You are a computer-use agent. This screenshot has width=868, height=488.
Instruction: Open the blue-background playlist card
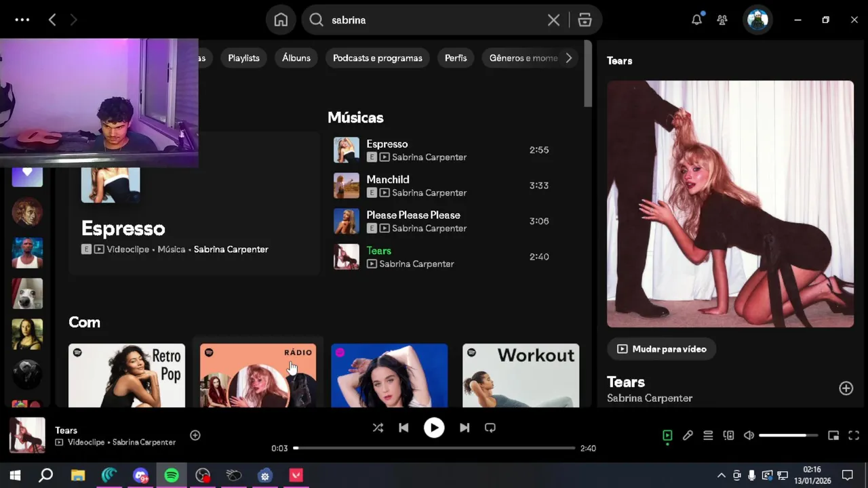[389, 375]
